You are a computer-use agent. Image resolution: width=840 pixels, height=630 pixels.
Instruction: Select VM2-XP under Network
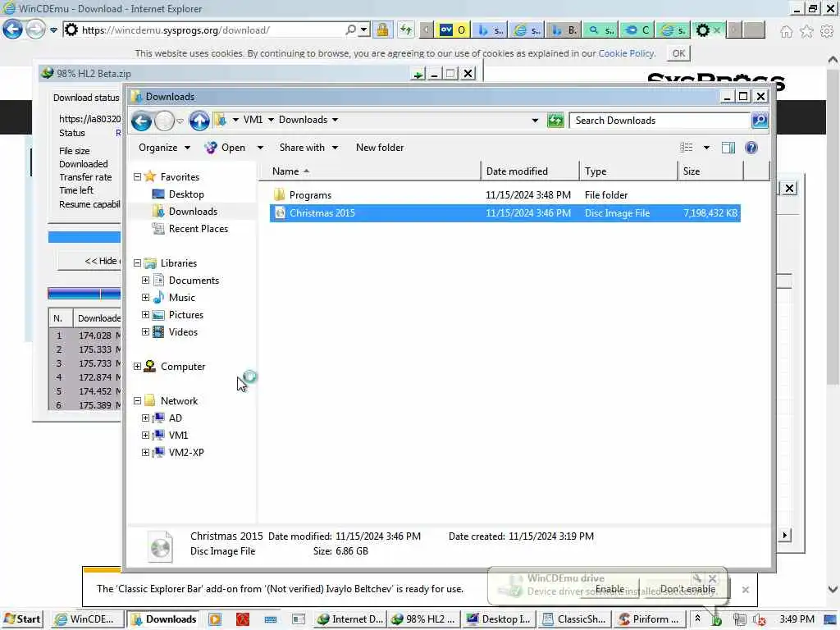point(186,453)
